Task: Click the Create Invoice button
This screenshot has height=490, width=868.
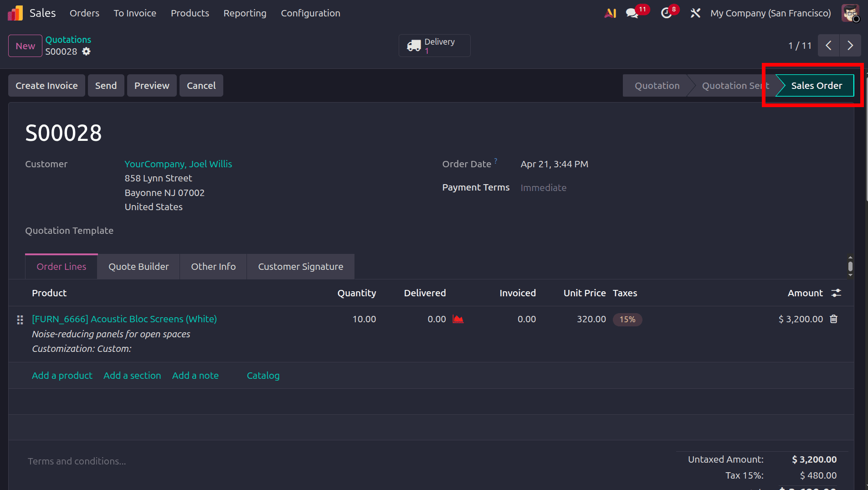Action: point(46,85)
